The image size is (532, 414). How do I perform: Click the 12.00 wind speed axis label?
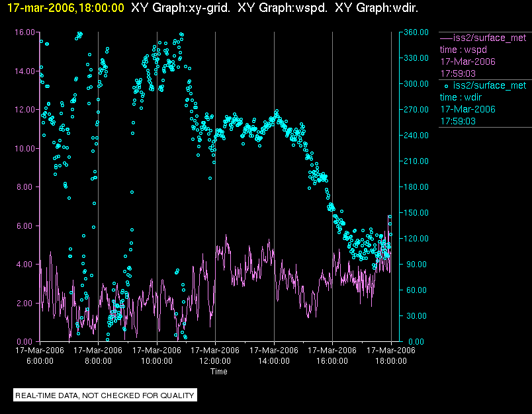click(24, 110)
